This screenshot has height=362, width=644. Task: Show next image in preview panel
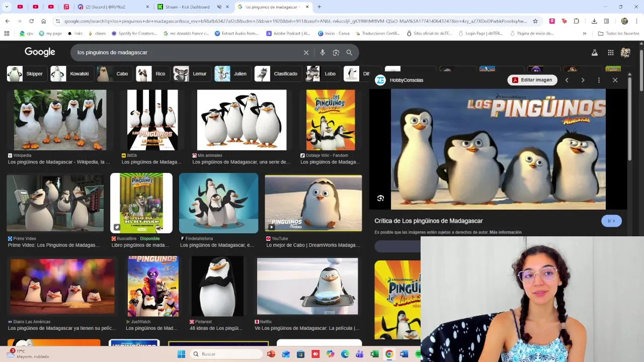click(583, 80)
